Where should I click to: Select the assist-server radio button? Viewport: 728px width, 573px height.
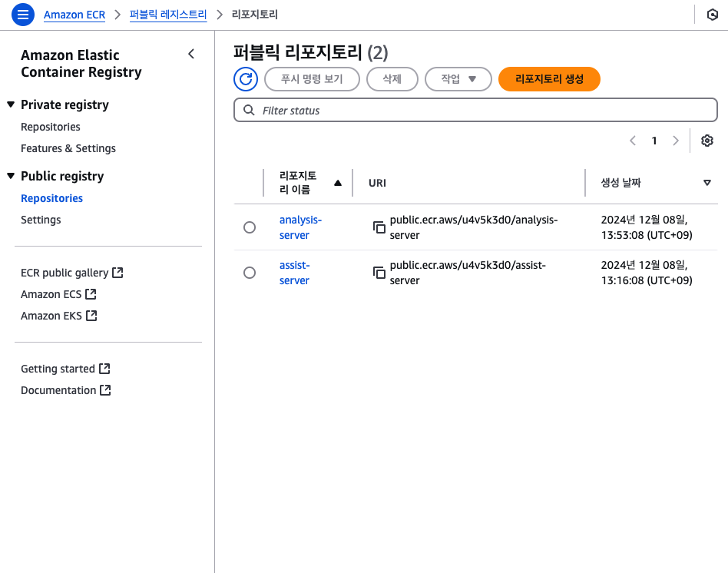(250, 273)
